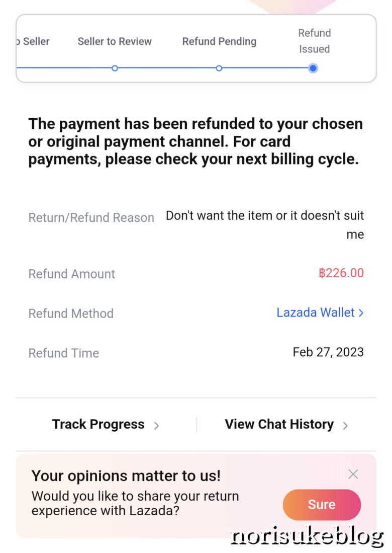Screen dimensions: 392x553
Task: Select the Seller to Review step dot
Action: coord(115,68)
